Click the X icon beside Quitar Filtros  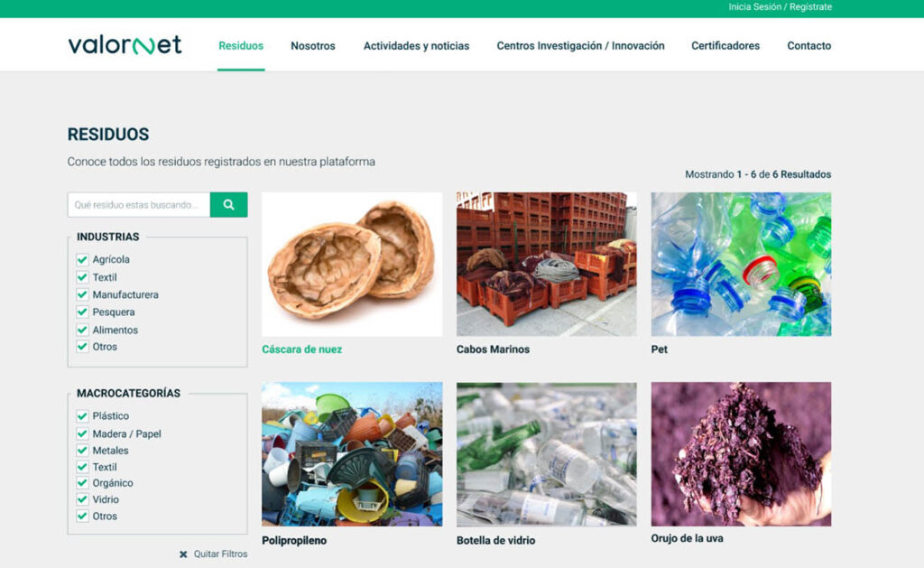click(183, 554)
